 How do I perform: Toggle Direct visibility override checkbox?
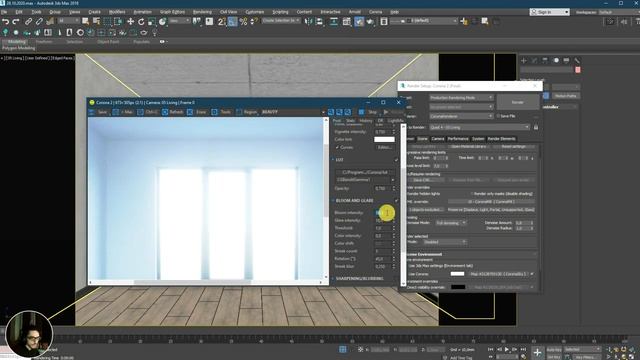tap(425, 287)
